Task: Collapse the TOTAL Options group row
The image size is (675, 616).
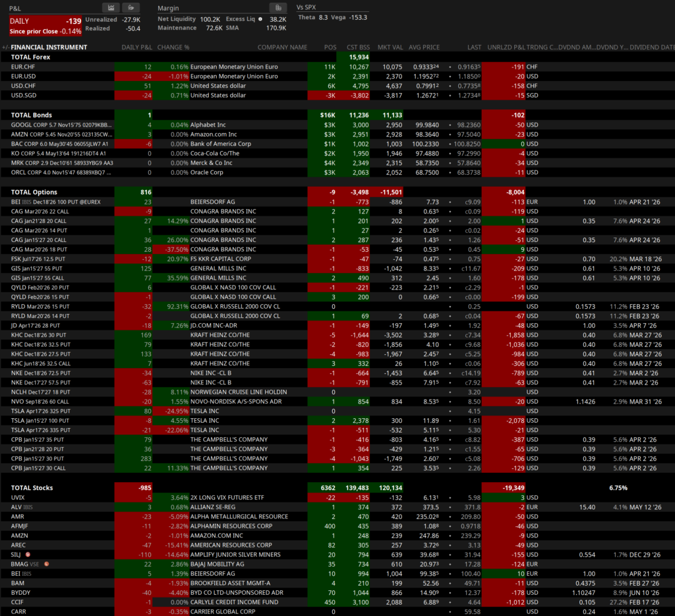Action: (34, 192)
